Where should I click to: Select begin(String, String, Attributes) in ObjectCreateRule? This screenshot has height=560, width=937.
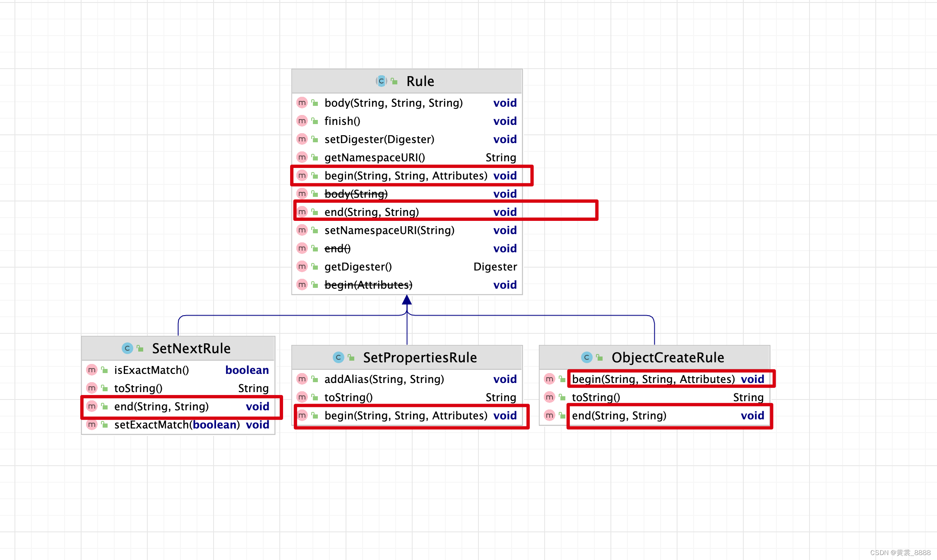(655, 379)
